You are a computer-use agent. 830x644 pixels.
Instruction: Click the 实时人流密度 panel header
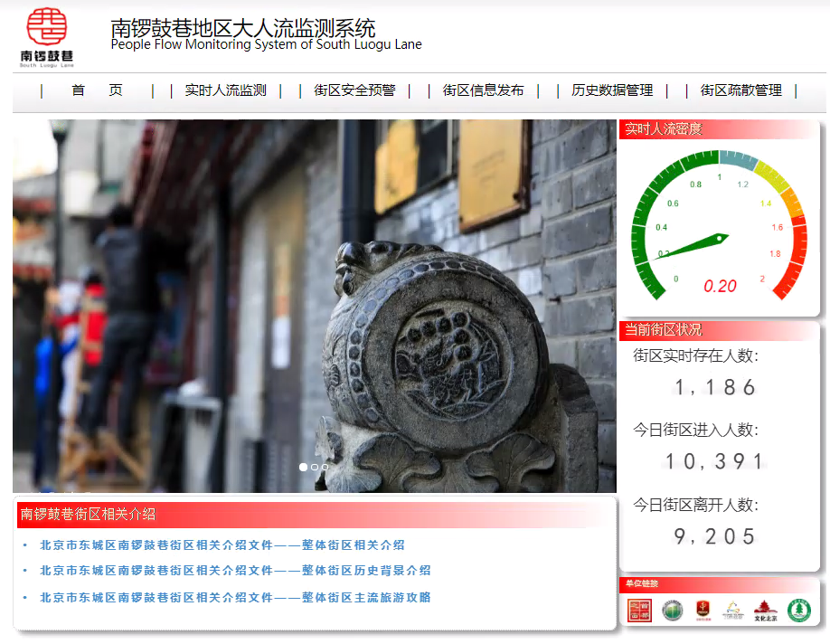point(719,129)
